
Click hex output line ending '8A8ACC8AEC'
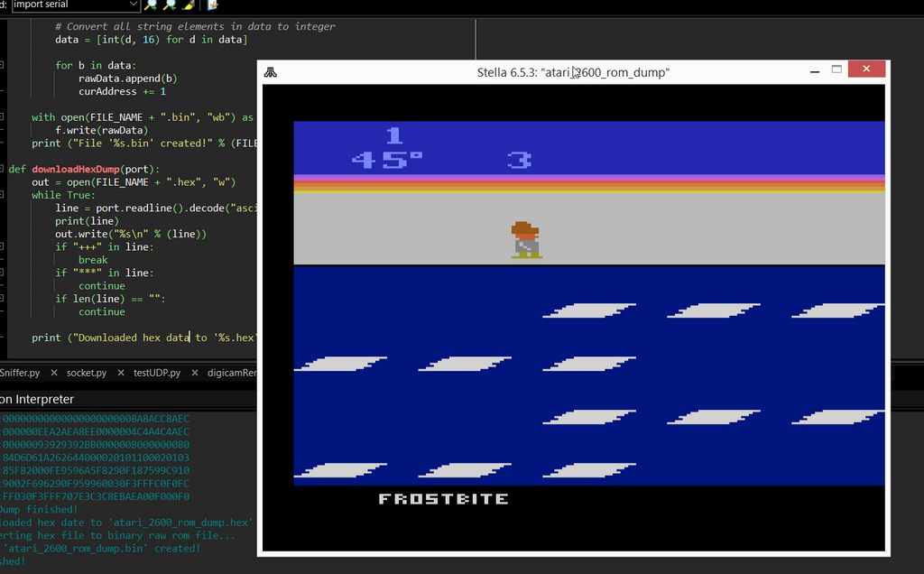pos(96,419)
